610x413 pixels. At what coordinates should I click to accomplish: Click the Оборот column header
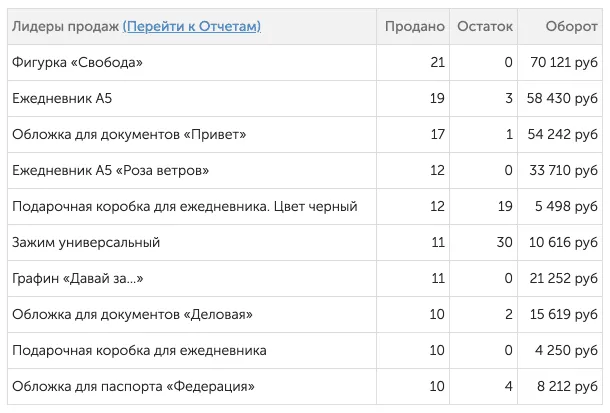coord(571,26)
